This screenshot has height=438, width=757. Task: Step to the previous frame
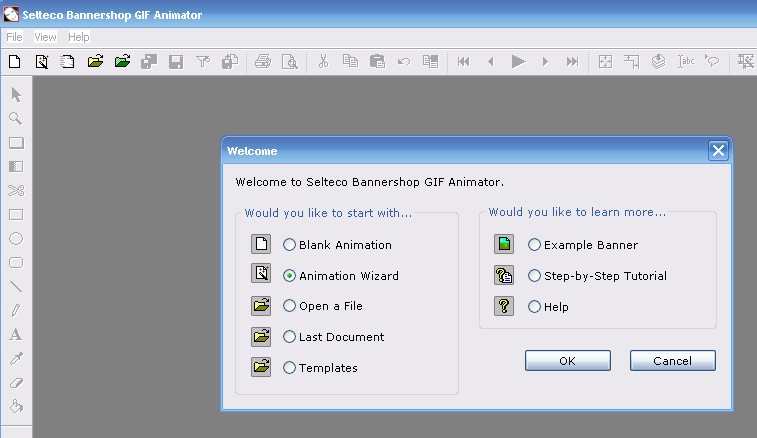[491, 62]
